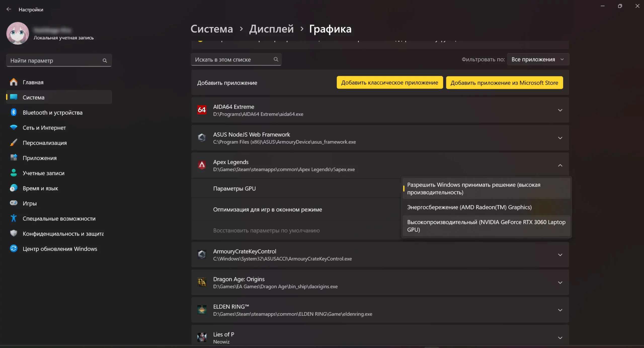Screen dimensions: 644x348
Task: Click Добавить классическое приложение button
Action: [389, 83]
